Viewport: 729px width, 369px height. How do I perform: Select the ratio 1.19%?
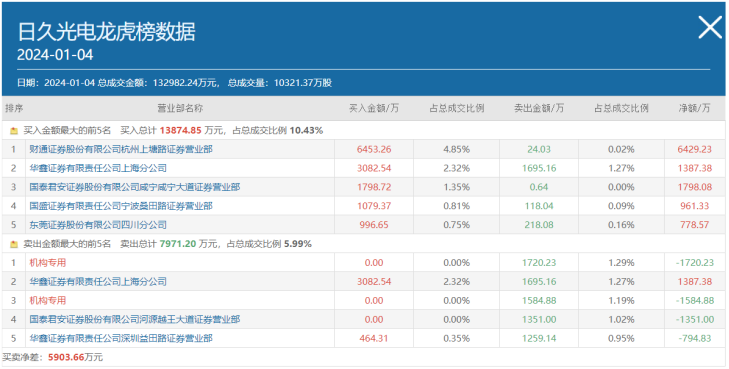(x=621, y=301)
